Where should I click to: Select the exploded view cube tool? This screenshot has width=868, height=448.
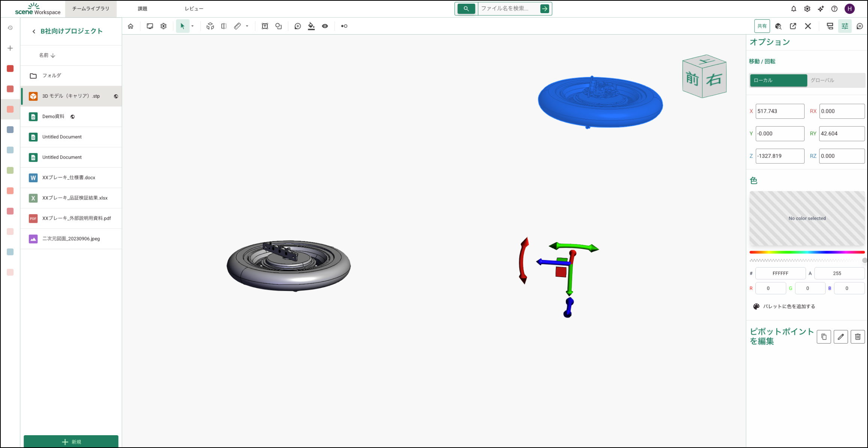pyautogui.click(x=210, y=26)
